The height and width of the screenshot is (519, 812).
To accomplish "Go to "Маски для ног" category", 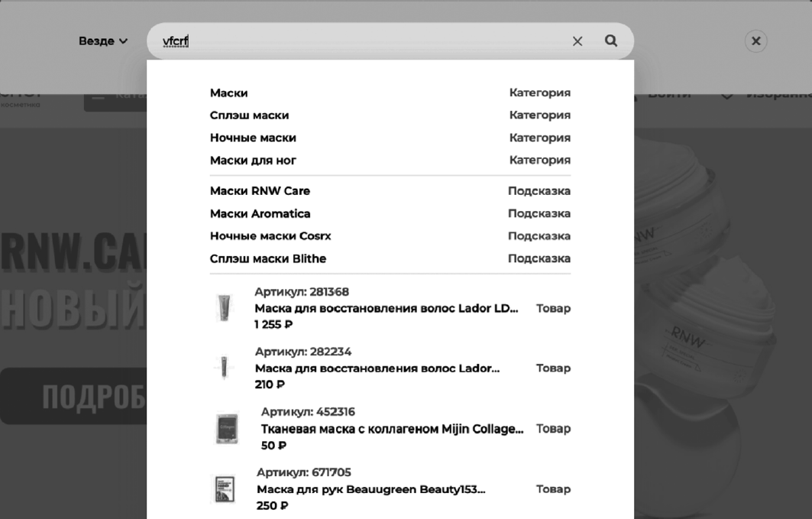I will [253, 161].
